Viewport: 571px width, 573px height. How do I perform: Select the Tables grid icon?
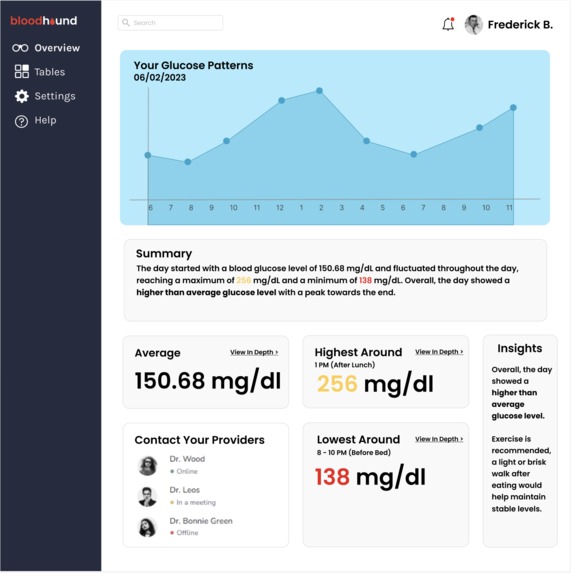coord(22,72)
